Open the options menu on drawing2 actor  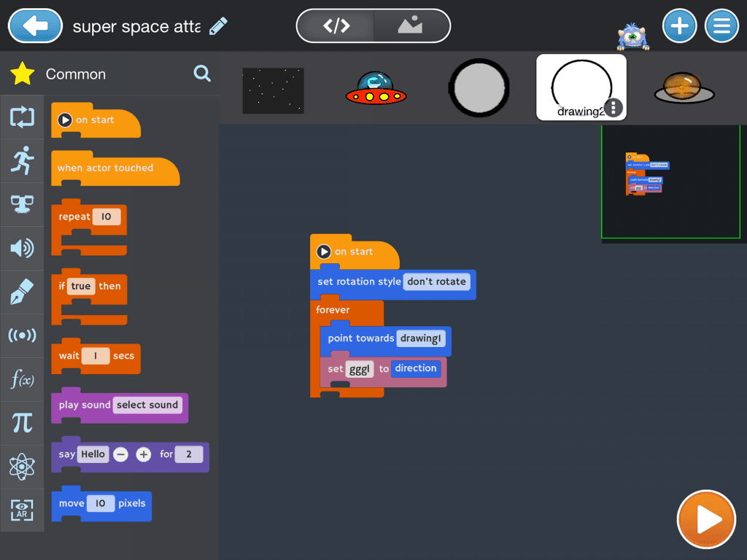point(613,108)
